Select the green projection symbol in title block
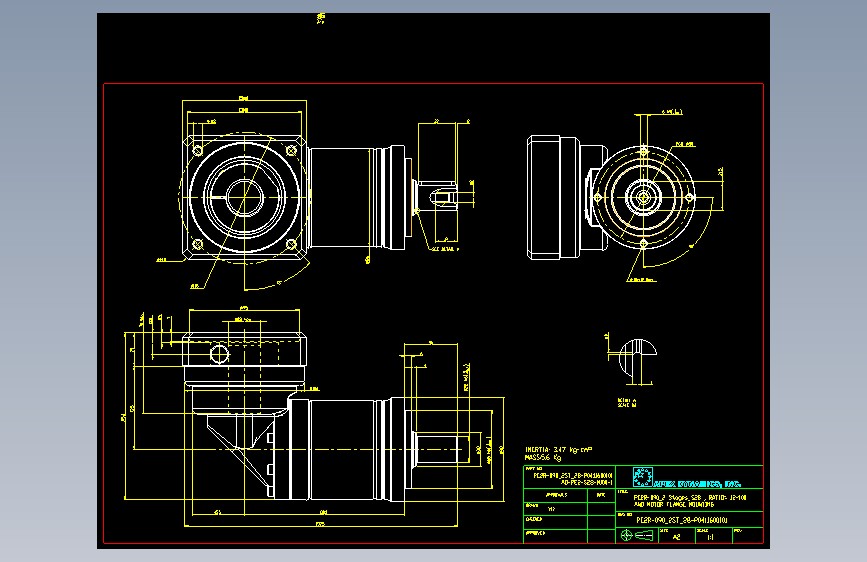Image resolution: width=867 pixels, height=562 pixels. click(637, 535)
